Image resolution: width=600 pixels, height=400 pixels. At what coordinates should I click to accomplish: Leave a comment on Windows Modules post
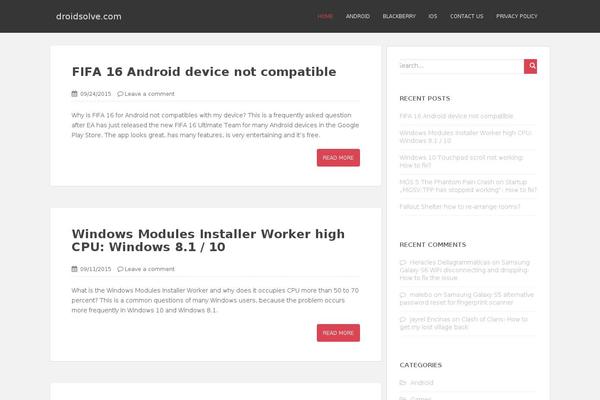coord(150,269)
